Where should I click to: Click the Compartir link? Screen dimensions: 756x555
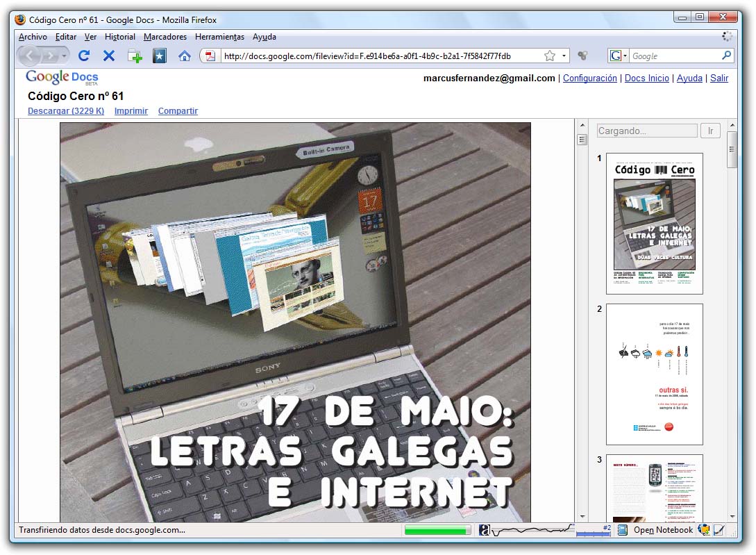pos(178,111)
